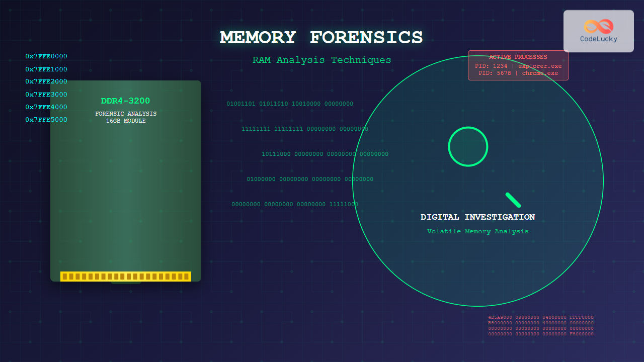Click the gold RAM connector pins

[x=125, y=277]
